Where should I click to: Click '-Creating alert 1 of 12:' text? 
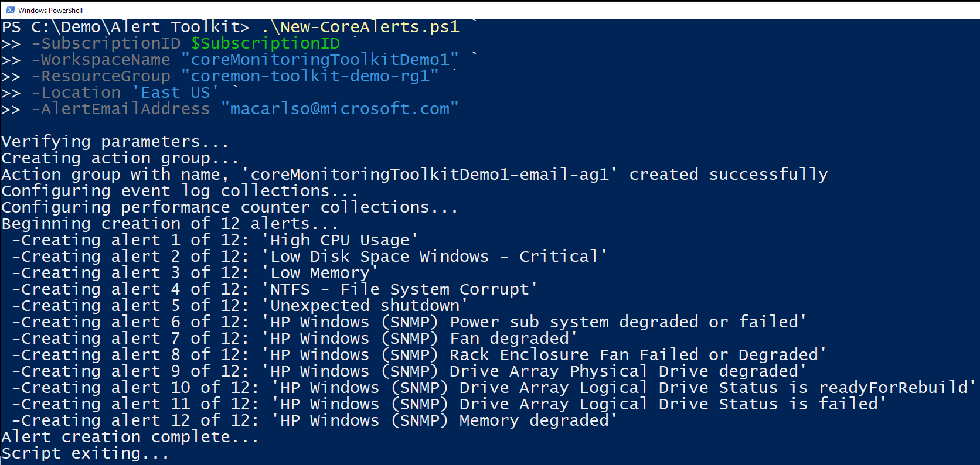point(130,240)
